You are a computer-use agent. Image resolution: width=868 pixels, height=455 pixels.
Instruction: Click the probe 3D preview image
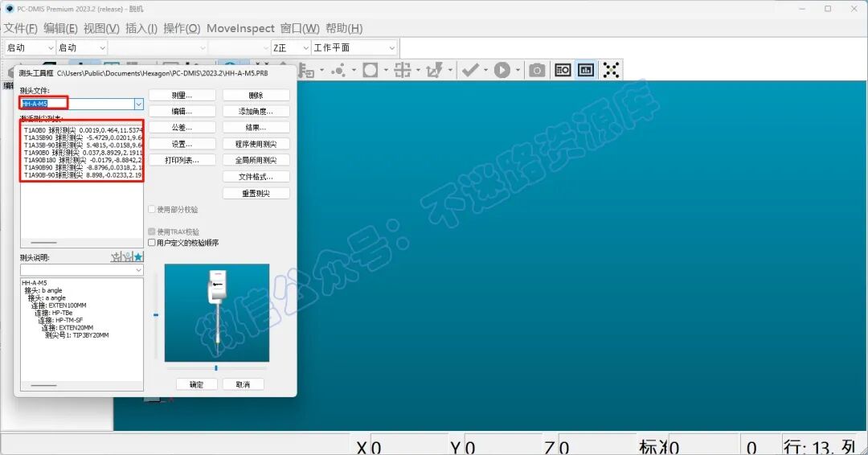[x=217, y=313]
